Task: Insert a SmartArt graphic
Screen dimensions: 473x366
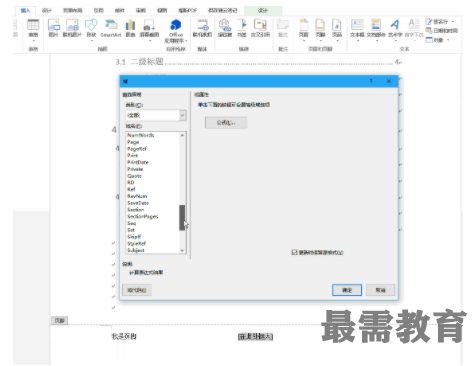Action: tap(111, 28)
